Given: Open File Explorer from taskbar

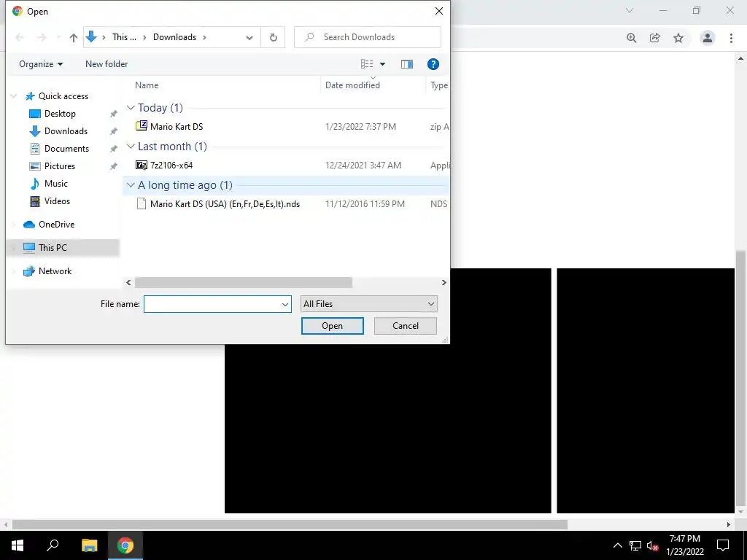Looking at the screenshot, I should pos(89,545).
